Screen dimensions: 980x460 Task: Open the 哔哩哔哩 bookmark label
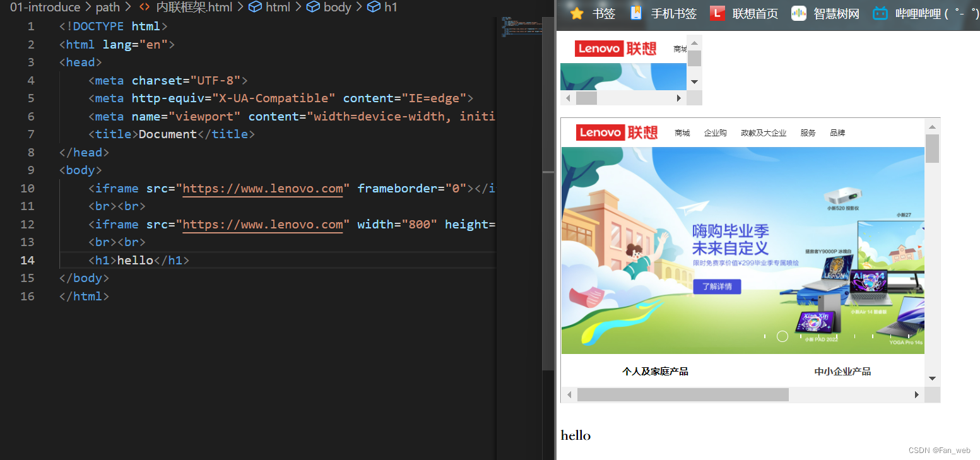tap(937, 13)
